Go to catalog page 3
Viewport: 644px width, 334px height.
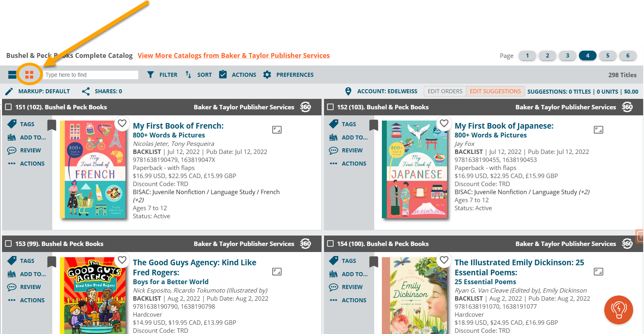click(568, 55)
